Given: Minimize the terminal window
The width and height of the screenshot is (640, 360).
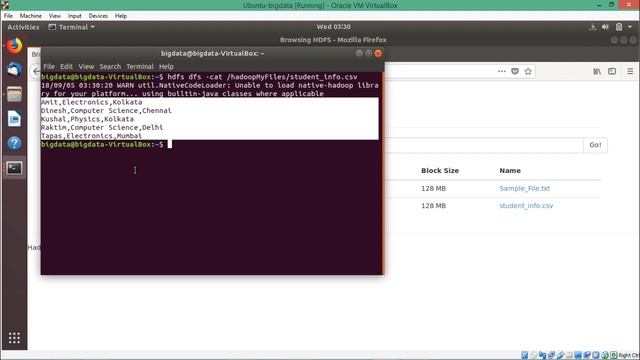Looking at the screenshot, I should tap(359, 53).
